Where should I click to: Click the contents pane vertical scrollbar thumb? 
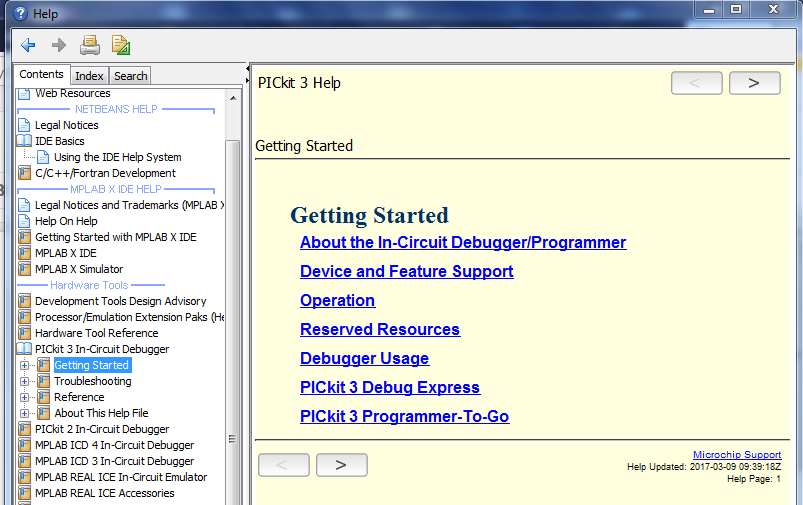(233, 323)
